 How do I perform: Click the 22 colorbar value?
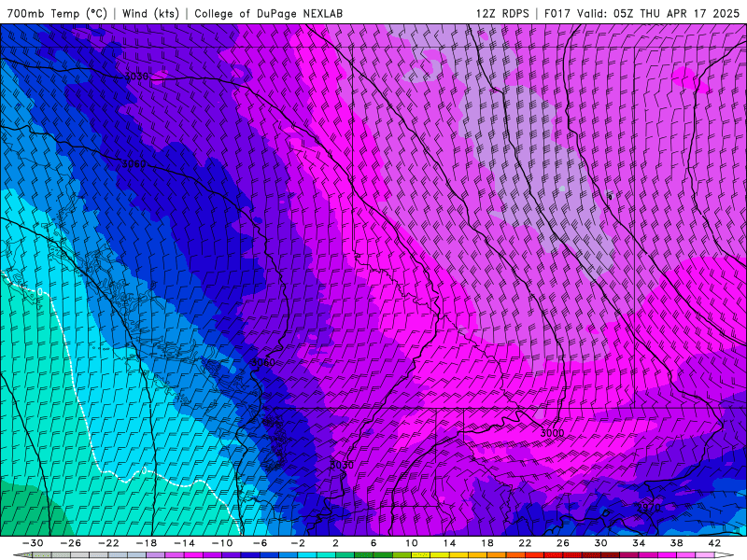click(525, 543)
